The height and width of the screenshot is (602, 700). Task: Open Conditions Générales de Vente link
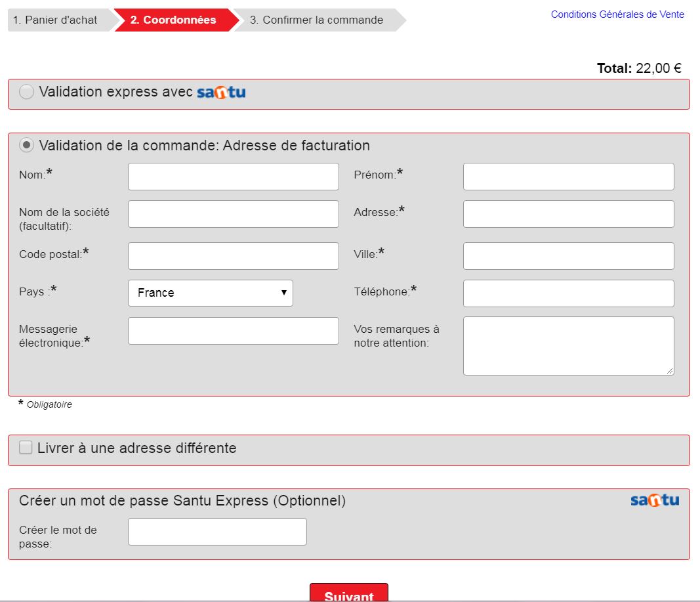pyautogui.click(x=617, y=14)
